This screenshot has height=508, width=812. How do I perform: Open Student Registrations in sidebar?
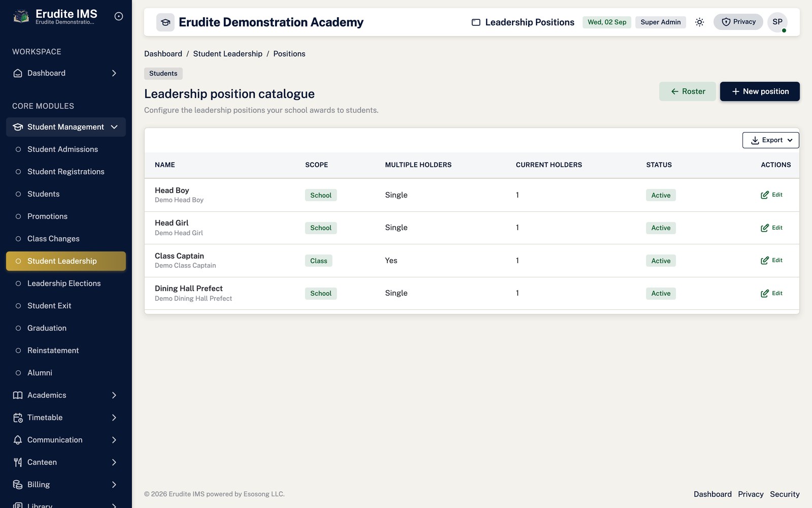click(x=66, y=172)
